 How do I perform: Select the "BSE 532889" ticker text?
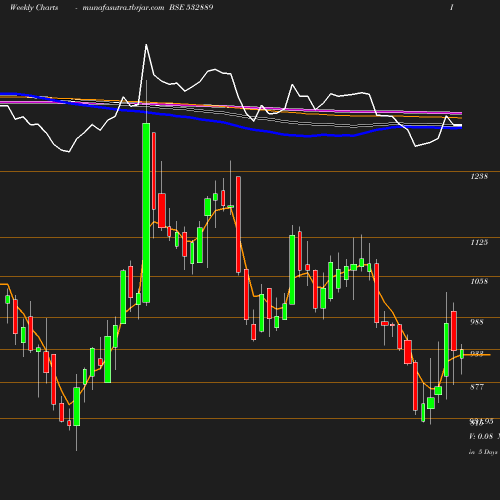coord(191,7)
